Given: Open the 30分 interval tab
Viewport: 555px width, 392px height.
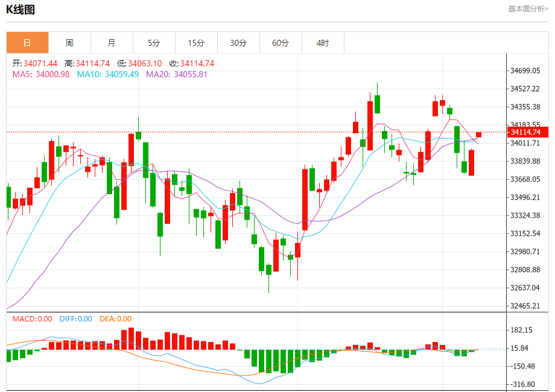Looking at the screenshot, I should pyautogui.click(x=238, y=43).
